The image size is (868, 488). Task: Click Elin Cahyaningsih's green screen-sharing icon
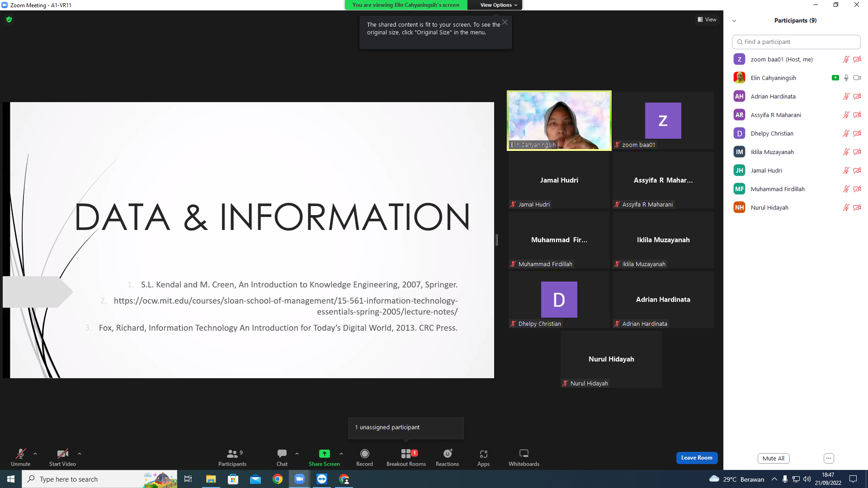tap(835, 78)
